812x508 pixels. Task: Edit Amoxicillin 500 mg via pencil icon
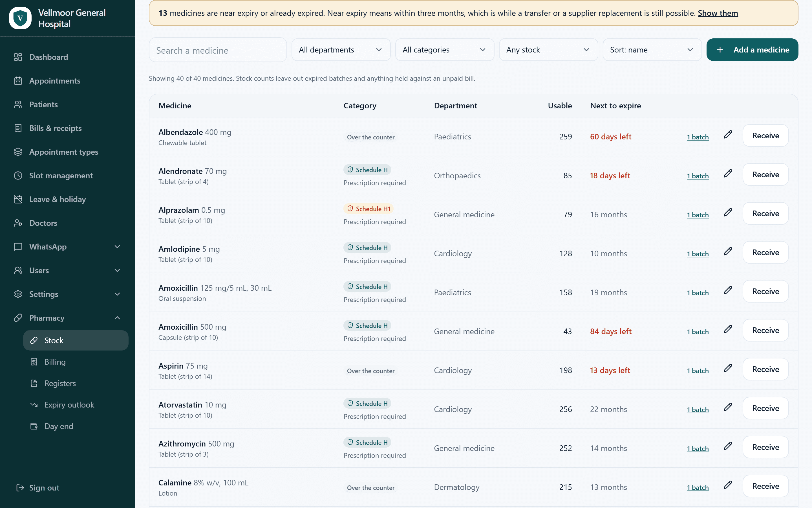coord(728,330)
